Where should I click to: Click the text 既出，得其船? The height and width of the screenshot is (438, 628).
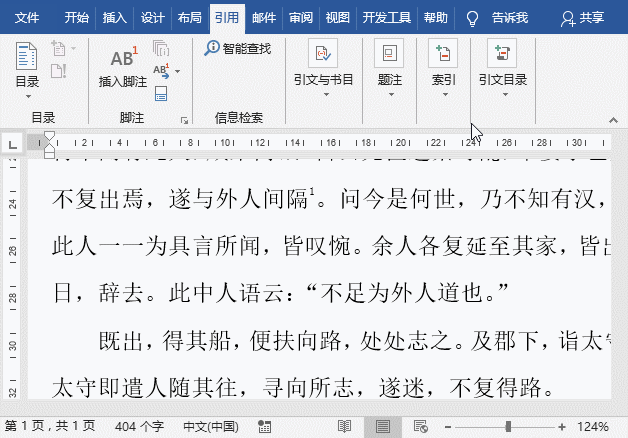pos(164,341)
